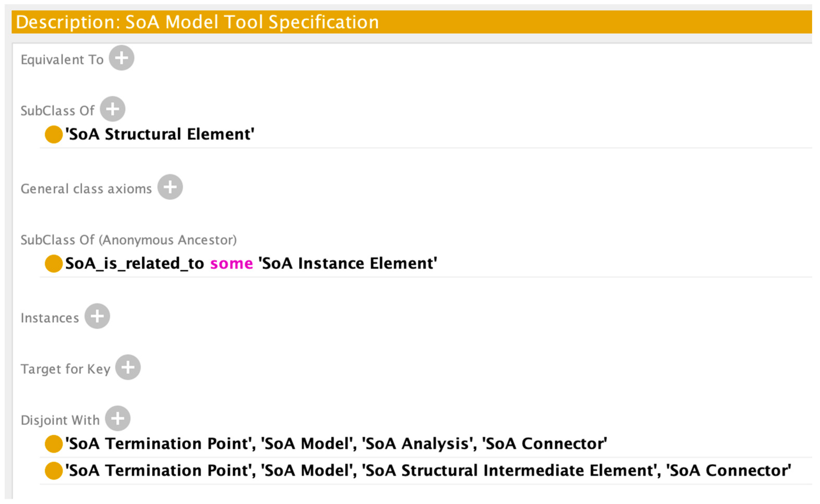
Task: Click the class icon beside SoA_is_related_to restriction
Action: click(x=54, y=264)
